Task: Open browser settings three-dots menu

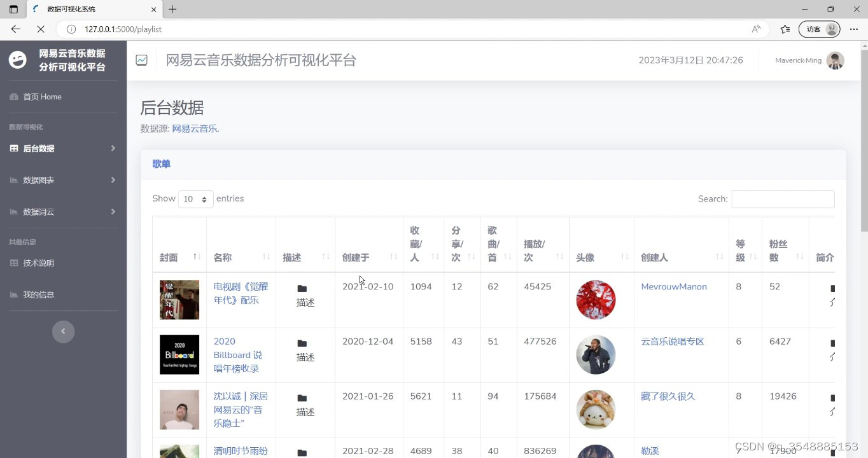Action: (854, 29)
